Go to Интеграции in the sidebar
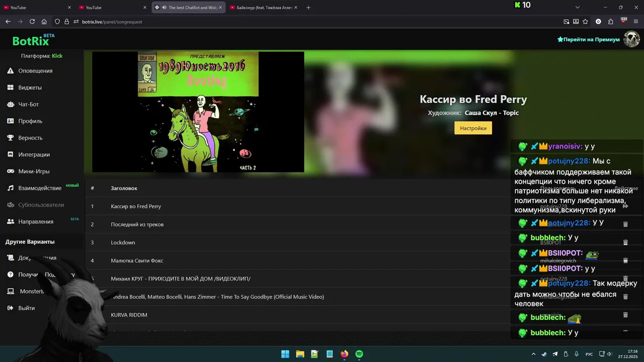This screenshot has height=362, width=644. (x=34, y=154)
